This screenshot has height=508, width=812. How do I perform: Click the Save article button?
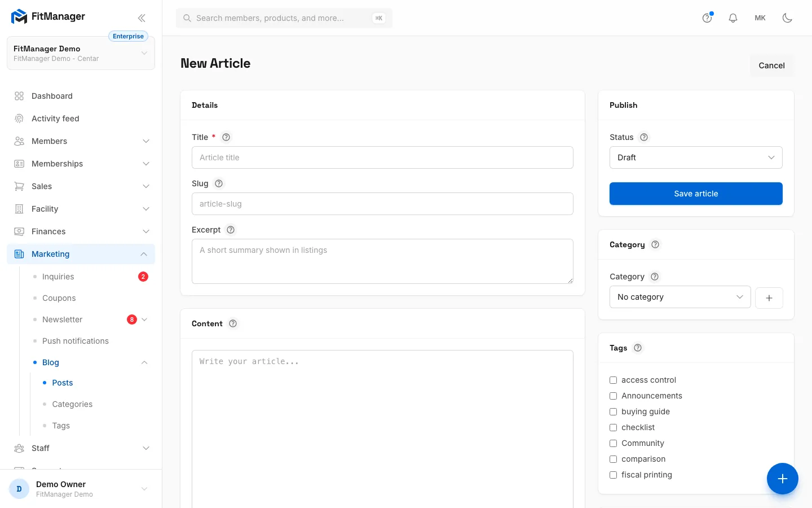click(x=696, y=194)
